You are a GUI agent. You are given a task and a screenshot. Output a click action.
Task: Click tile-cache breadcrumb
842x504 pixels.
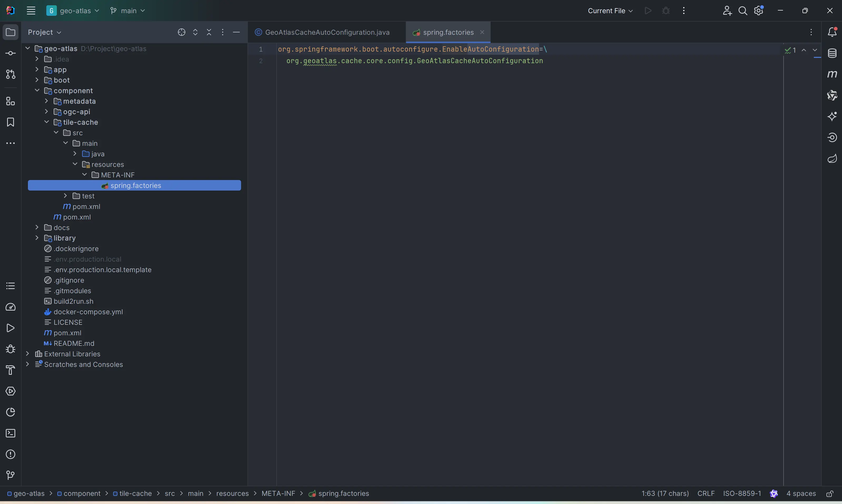pos(132,493)
